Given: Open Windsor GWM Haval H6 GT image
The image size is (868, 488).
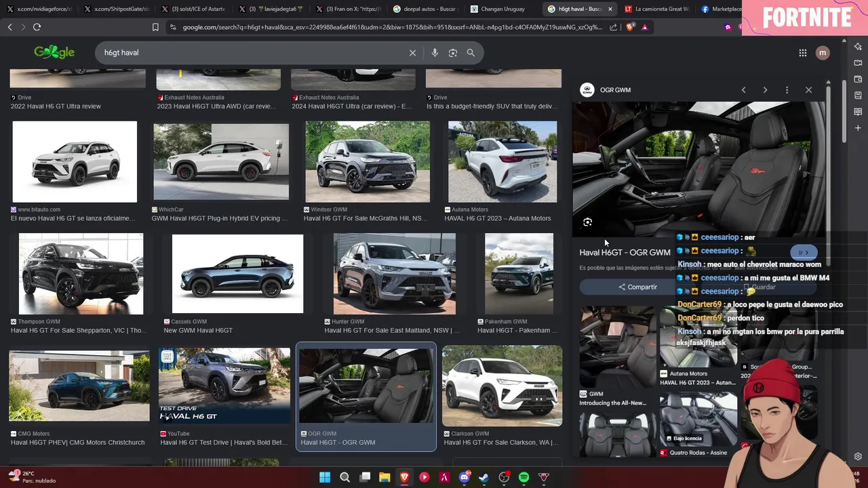Looking at the screenshot, I should click(x=368, y=161).
